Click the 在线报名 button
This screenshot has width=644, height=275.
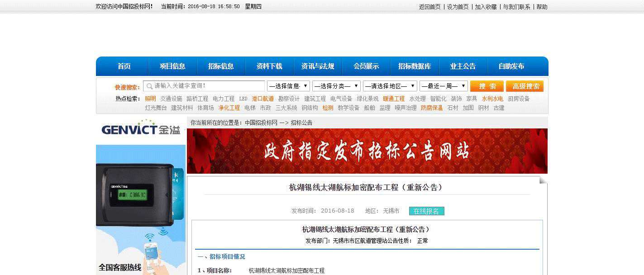click(427, 211)
